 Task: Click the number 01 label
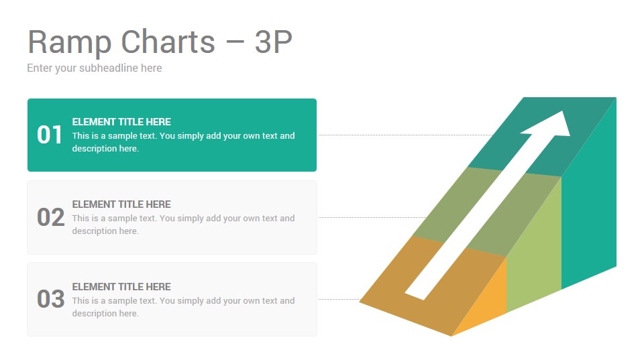point(50,135)
